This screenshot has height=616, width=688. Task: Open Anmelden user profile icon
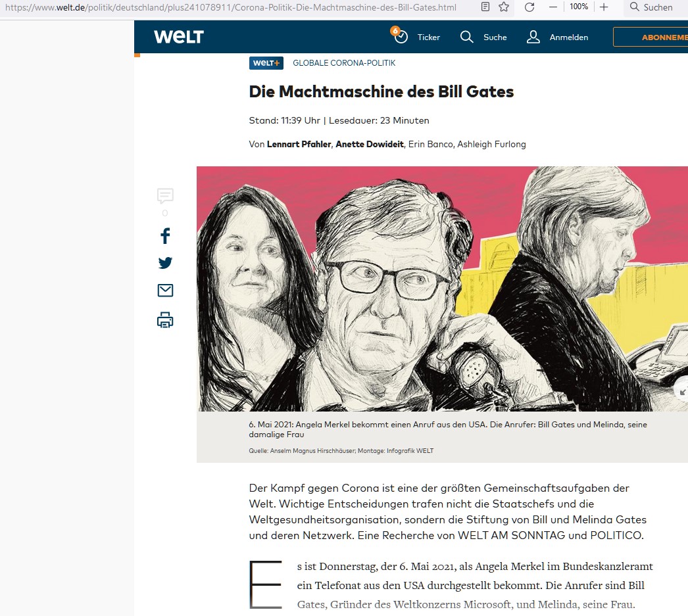(x=533, y=37)
